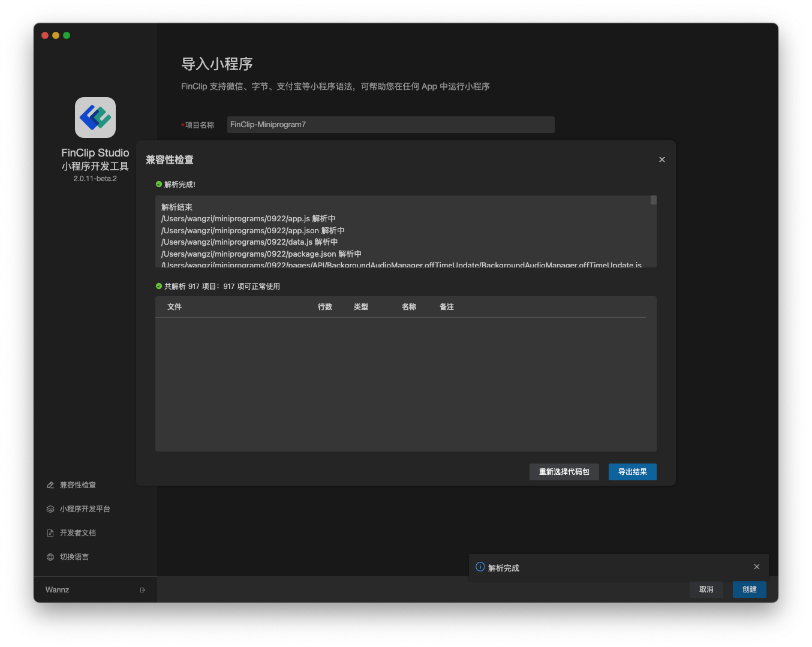Click the green check near 共解析 917 项目
812x647 pixels.
tap(158, 286)
